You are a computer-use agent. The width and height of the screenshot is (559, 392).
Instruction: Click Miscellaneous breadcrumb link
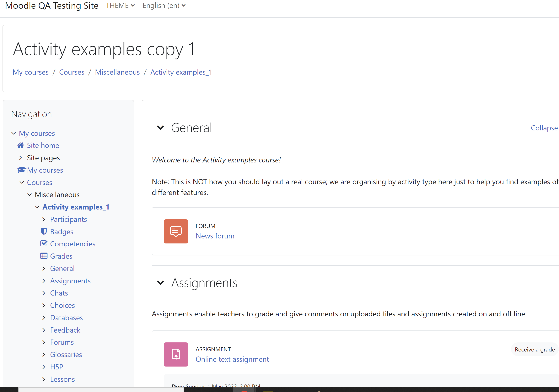tap(117, 72)
